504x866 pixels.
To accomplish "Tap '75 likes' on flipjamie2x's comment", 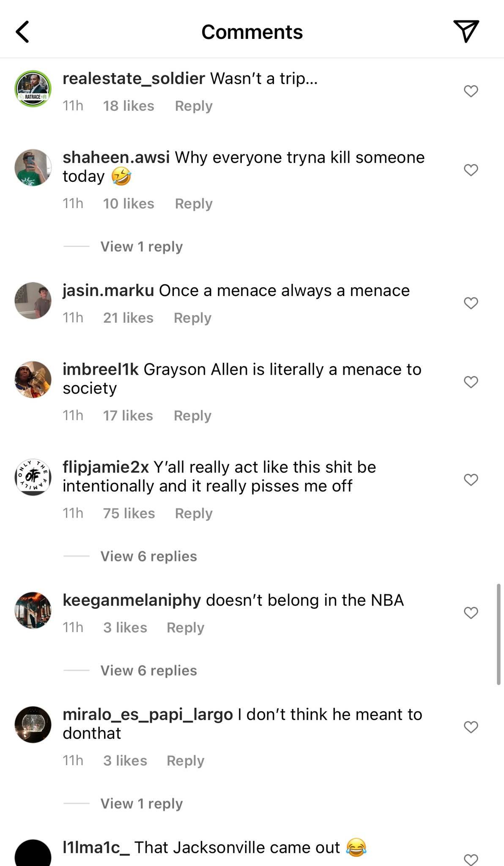I will 129,513.
